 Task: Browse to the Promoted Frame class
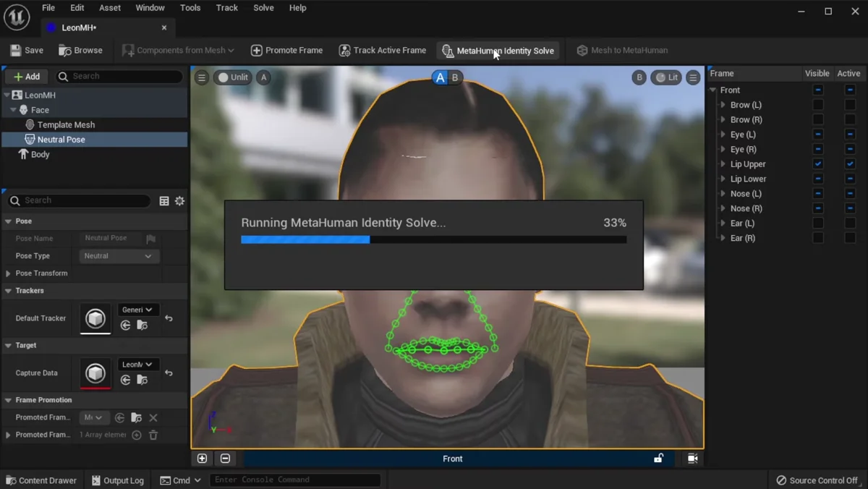[136, 417]
